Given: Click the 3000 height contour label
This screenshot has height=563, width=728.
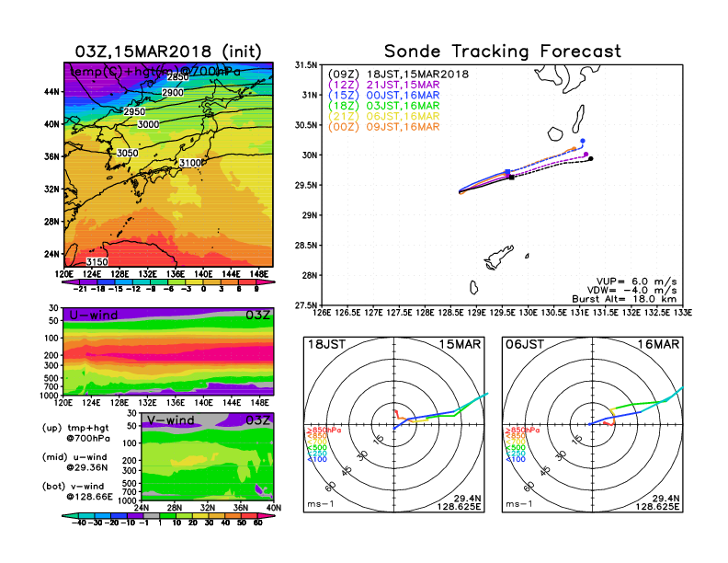Looking at the screenshot, I should click(149, 124).
